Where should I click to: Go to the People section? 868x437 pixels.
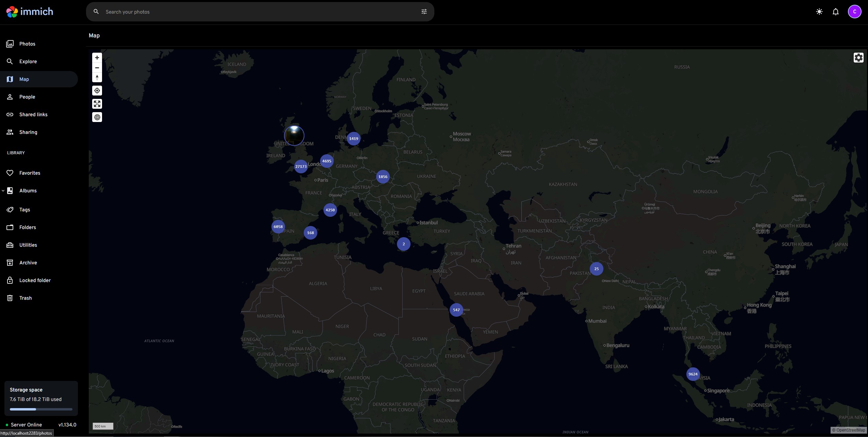tap(27, 97)
